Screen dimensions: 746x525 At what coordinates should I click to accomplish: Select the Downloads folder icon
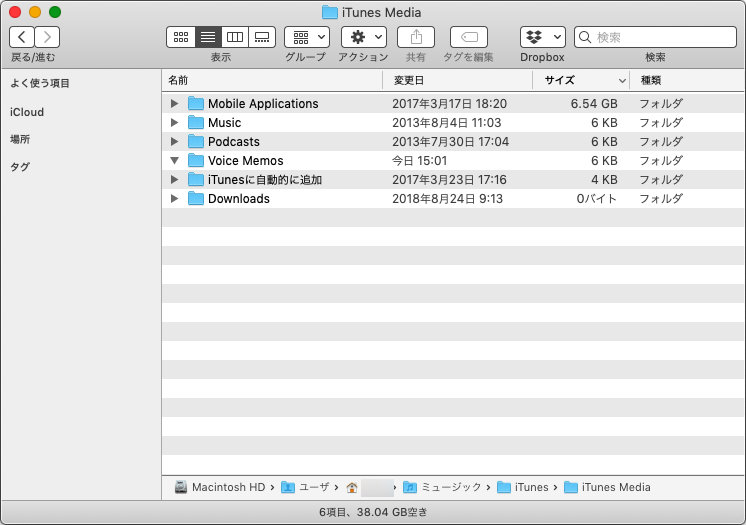(x=196, y=198)
